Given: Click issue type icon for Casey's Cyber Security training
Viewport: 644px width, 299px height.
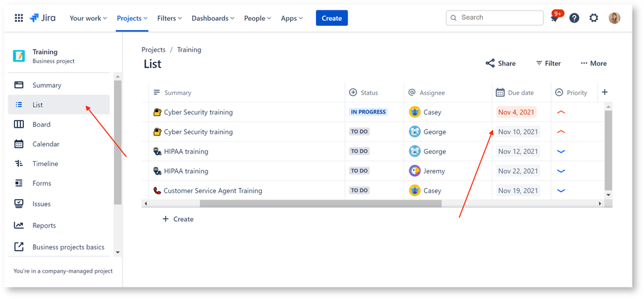Looking at the screenshot, I should 157,111.
